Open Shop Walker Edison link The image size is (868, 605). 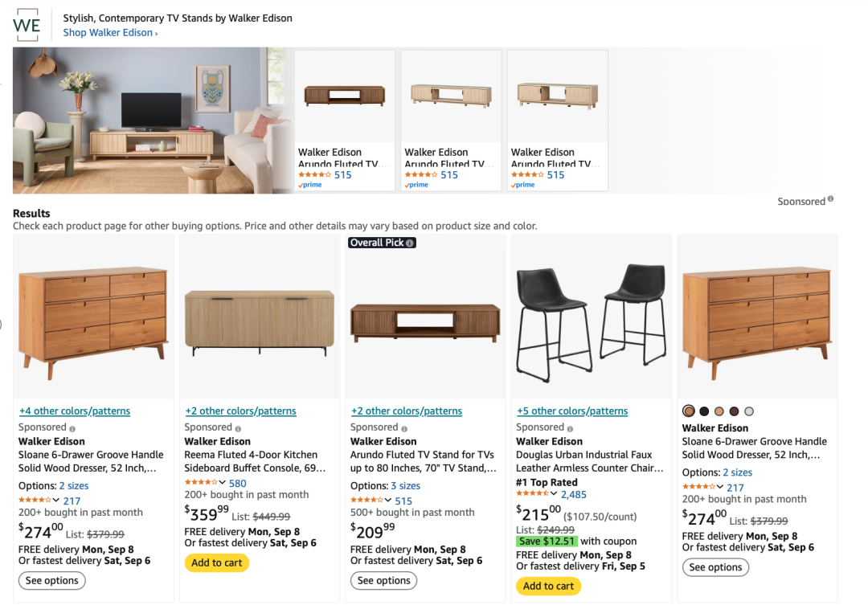110,33
